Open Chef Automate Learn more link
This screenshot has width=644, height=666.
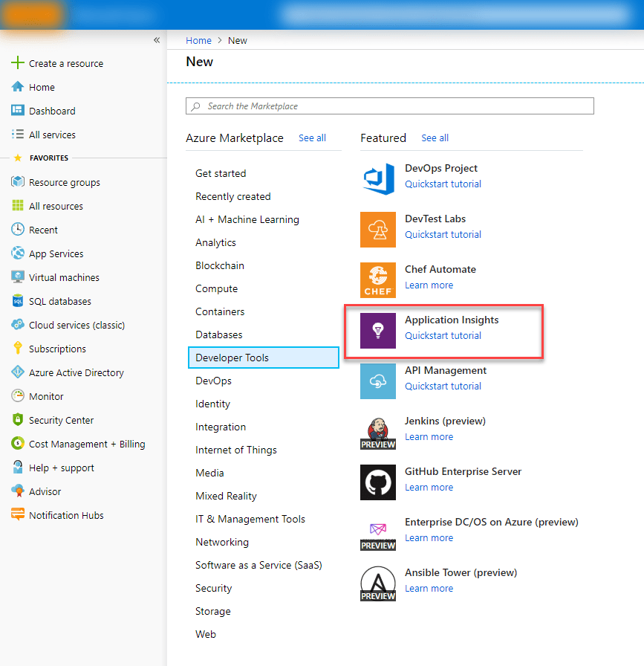[429, 285]
